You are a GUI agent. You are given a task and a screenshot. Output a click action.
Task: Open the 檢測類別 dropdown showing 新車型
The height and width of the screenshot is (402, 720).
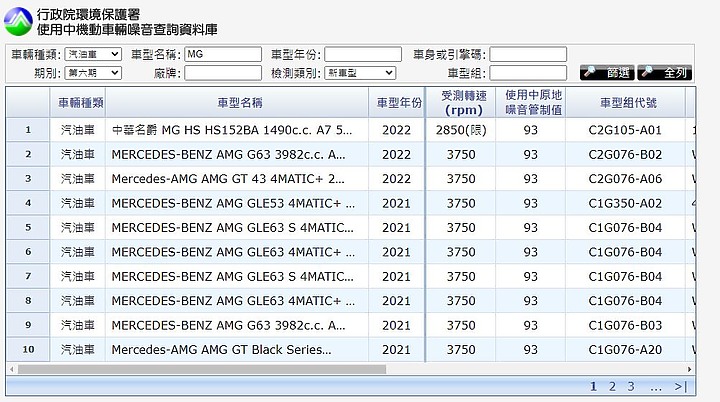click(x=360, y=73)
